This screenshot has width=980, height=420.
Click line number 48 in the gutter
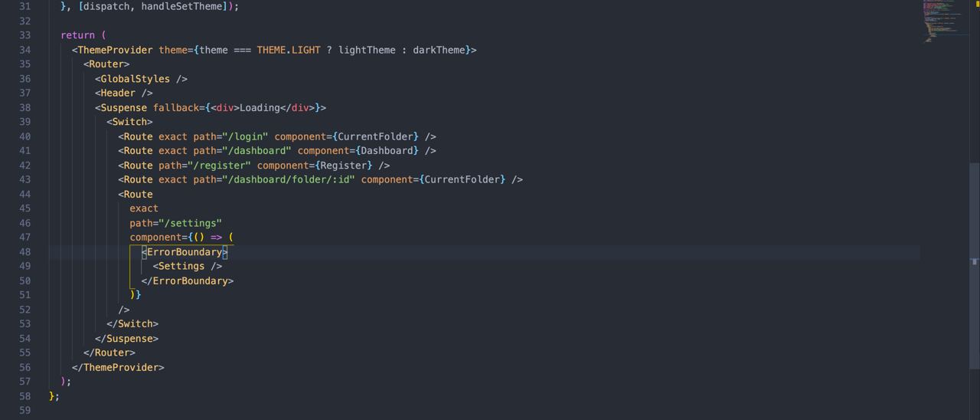25,252
